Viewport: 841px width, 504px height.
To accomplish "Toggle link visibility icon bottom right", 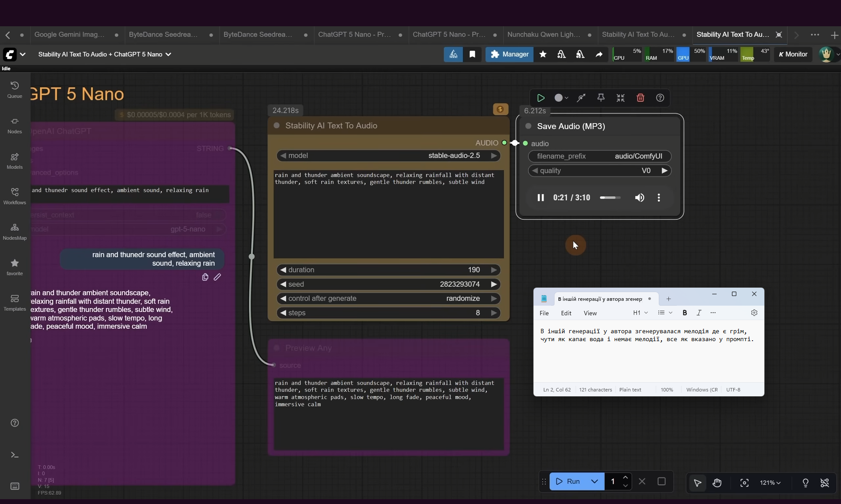I will coord(824,483).
